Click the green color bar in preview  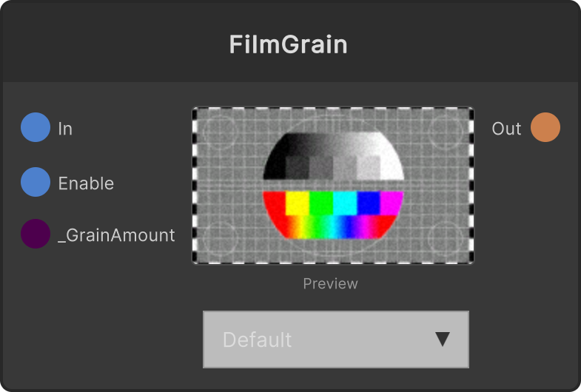(321, 203)
